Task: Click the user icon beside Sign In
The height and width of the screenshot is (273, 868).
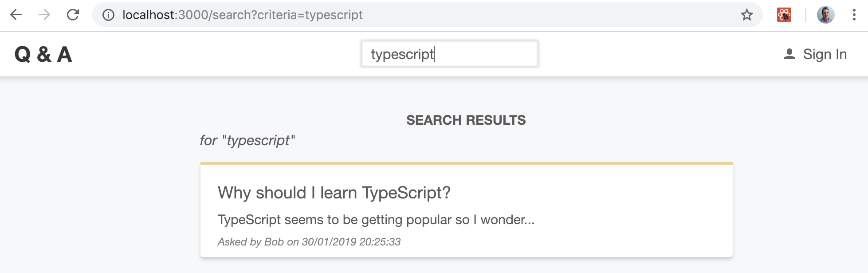Action: click(x=789, y=54)
